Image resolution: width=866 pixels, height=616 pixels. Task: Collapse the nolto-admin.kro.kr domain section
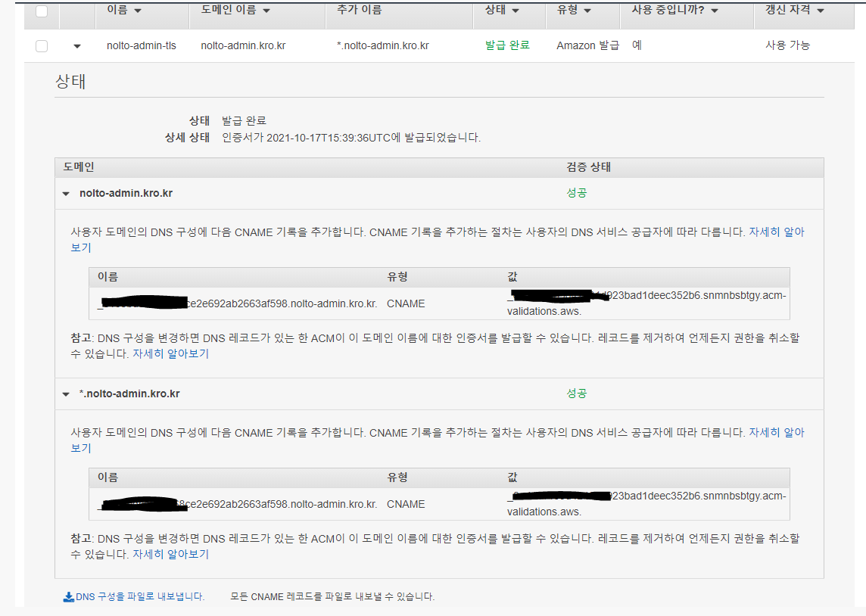pos(66,194)
